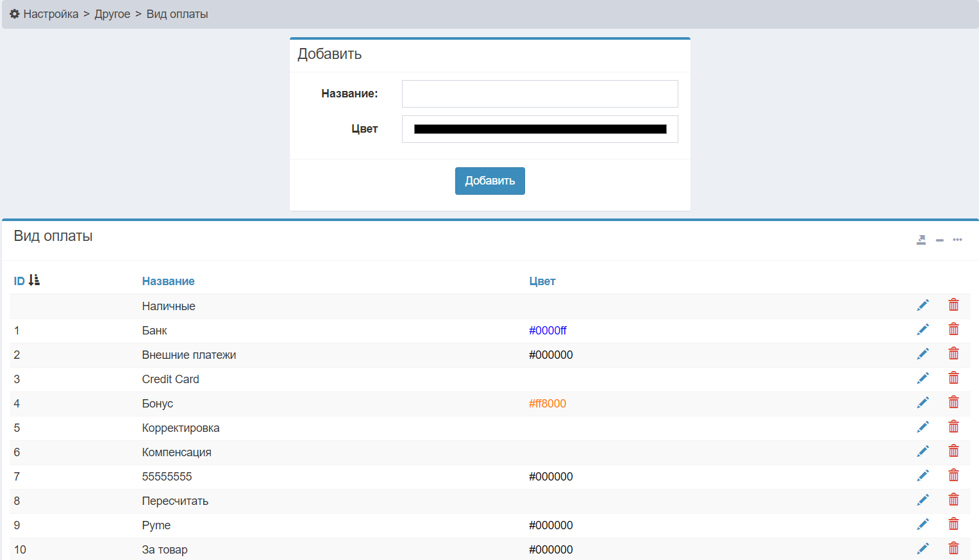Sort table by Цвет column header
This screenshot has height=560, width=979.
click(x=542, y=281)
